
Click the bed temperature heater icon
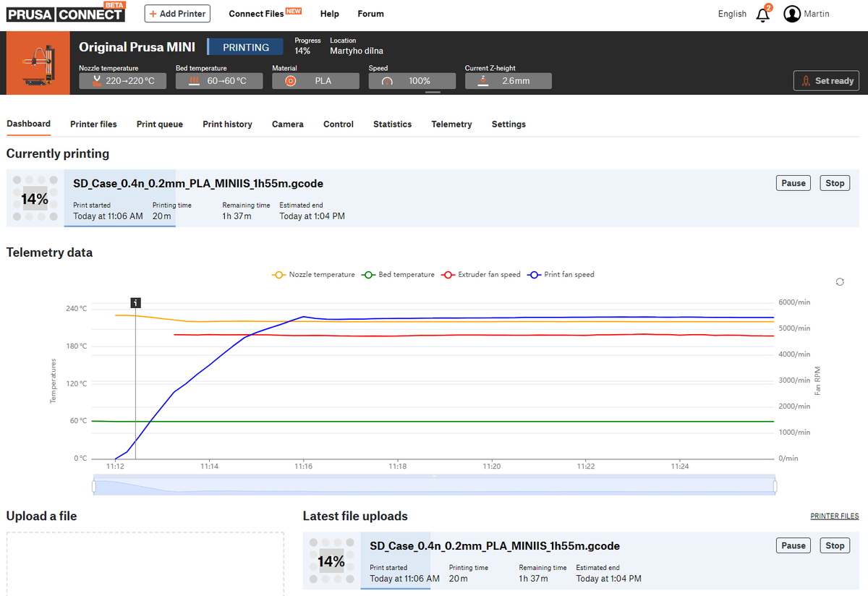(193, 81)
